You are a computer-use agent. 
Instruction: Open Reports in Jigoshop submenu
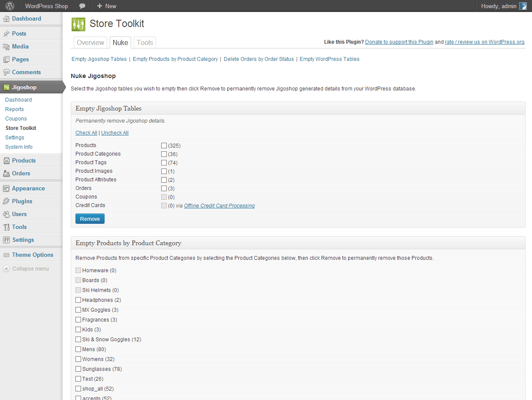15,109
